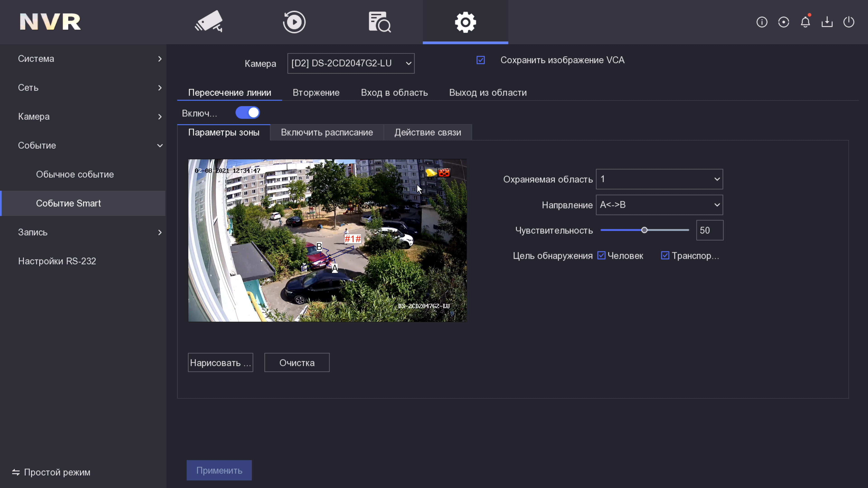Click the settings gear icon
This screenshot has height=488, width=868.
click(465, 22)
